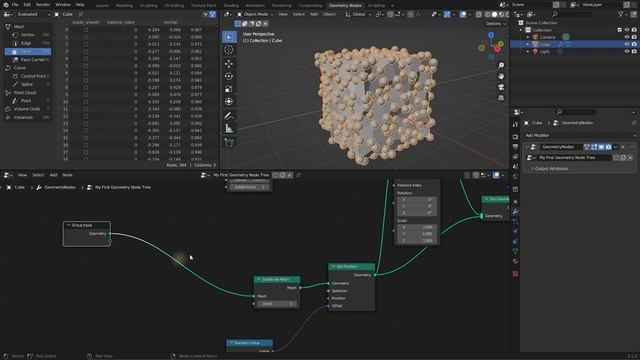Viewport: 640px width, 360px height.
Task: Click the pan hand icon in viewport
Action: click(x=501, y=76)
